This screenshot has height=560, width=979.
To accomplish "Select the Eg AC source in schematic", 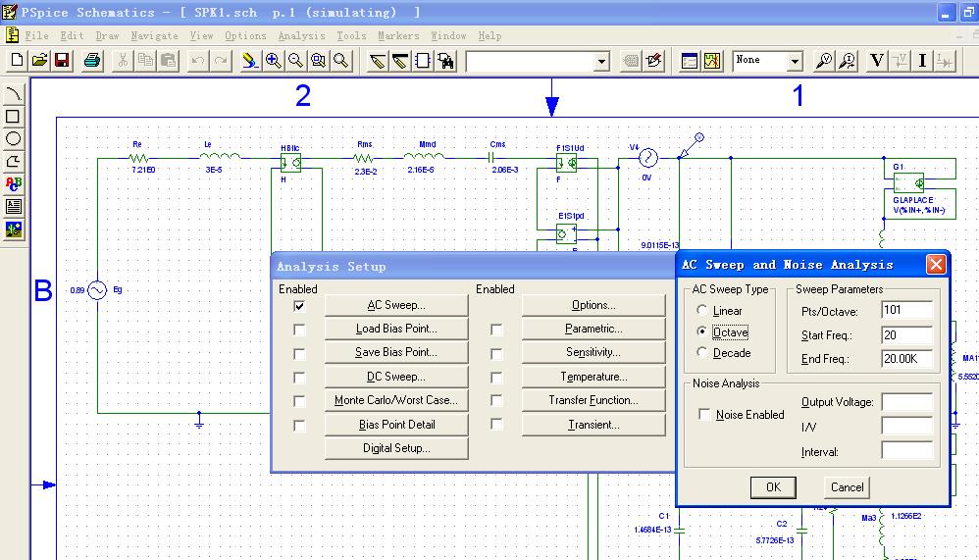I will pyautogui.click(x=97, y=290).
